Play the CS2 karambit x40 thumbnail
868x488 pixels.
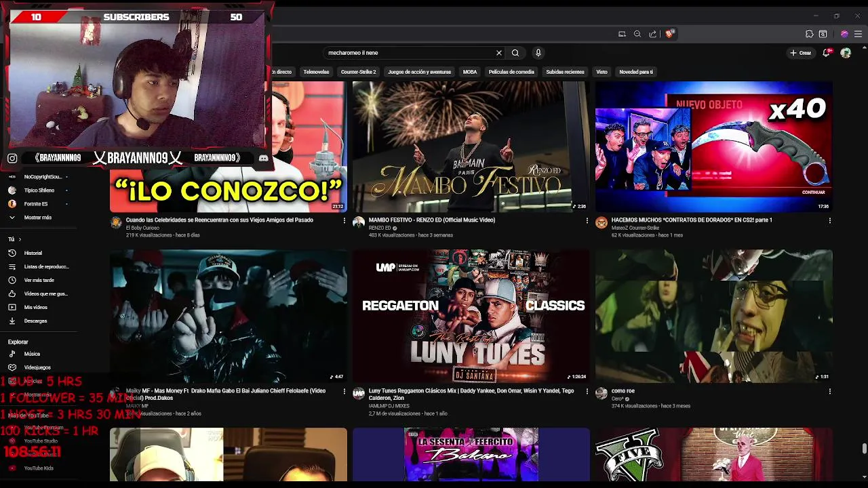click(713, 146)
